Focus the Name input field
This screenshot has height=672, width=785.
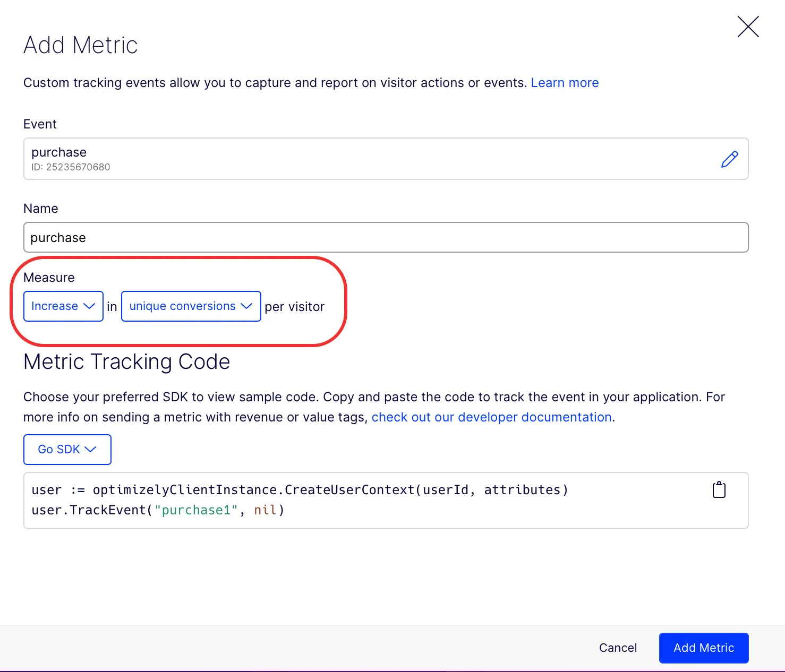[386, 237]
